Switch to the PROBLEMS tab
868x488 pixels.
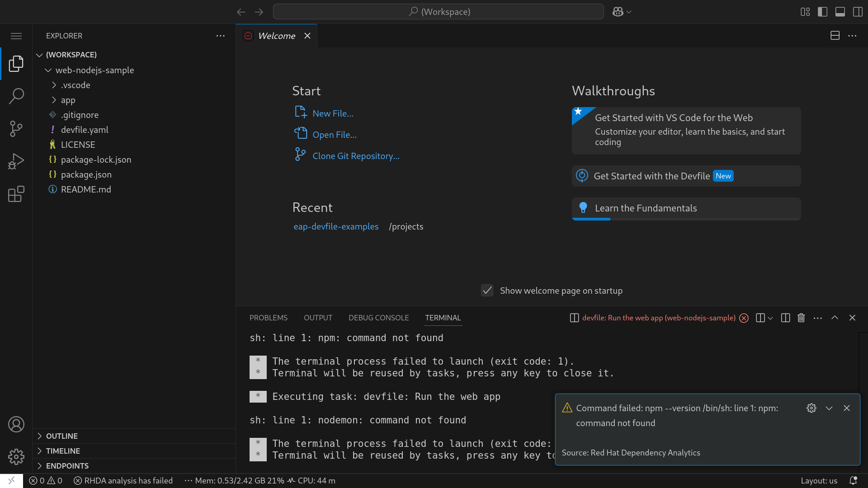(x=268, y=318)
